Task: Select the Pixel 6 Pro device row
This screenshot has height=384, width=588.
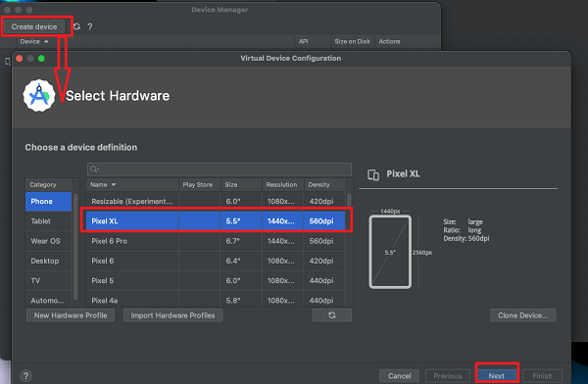Action: (216, 241)
